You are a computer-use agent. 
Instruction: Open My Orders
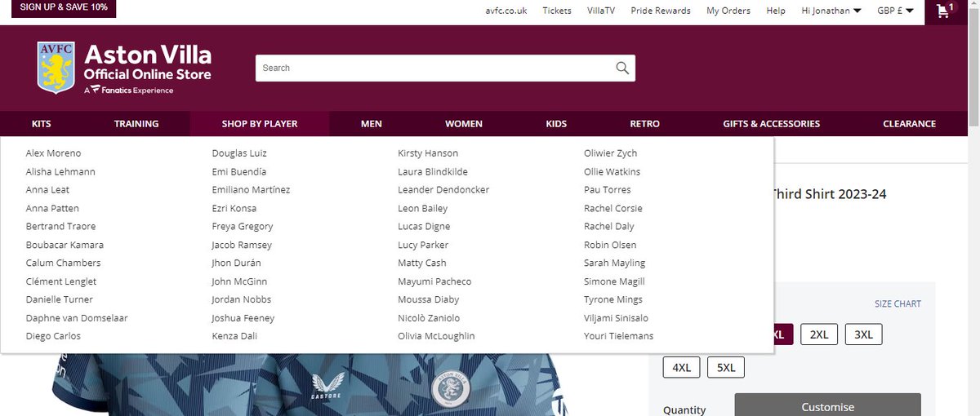pos(728,11)
